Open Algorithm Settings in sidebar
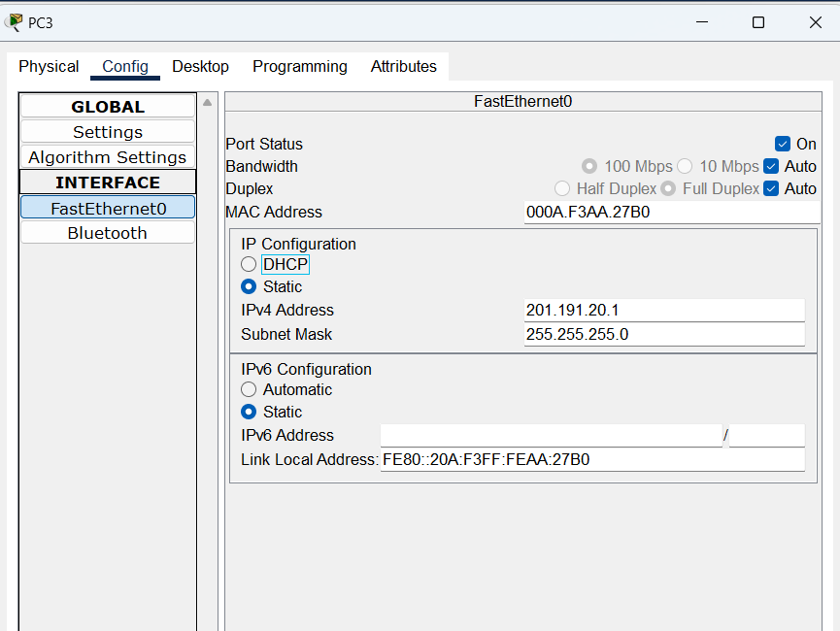The width and height of the screenshot is (840, 631). [108, 157]
